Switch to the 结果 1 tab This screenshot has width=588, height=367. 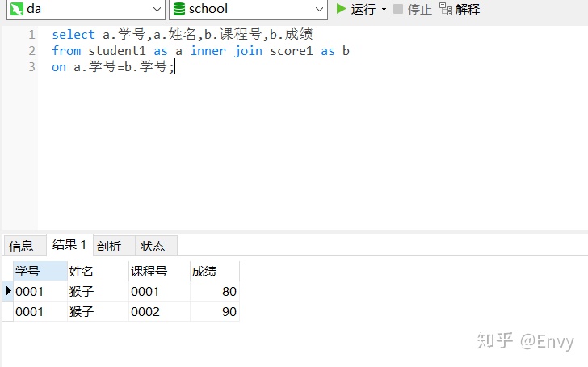[x=69, y=245]
